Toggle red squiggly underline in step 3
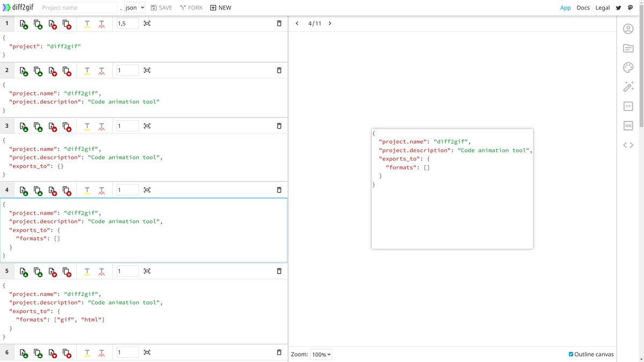This screenshot has height=362, width=644. point(101,127)
